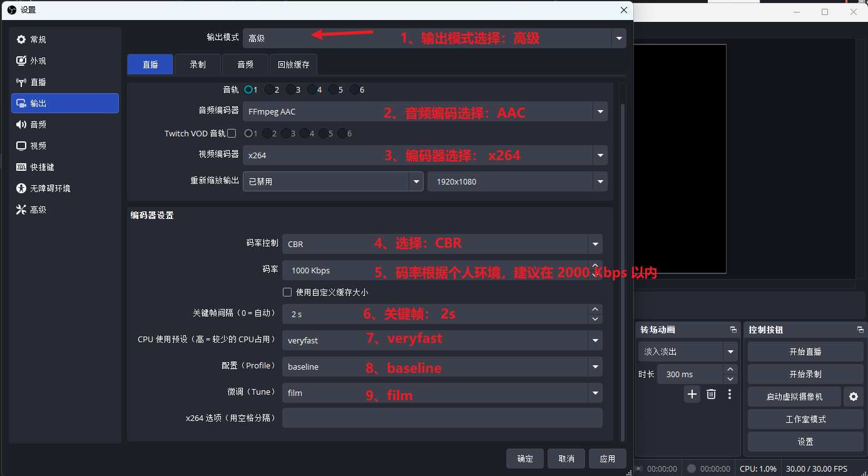The image size is (868, 476).
Task: Open the 视频编码器 dropdown
Action: pyautogui.click(x=425, y=156)
